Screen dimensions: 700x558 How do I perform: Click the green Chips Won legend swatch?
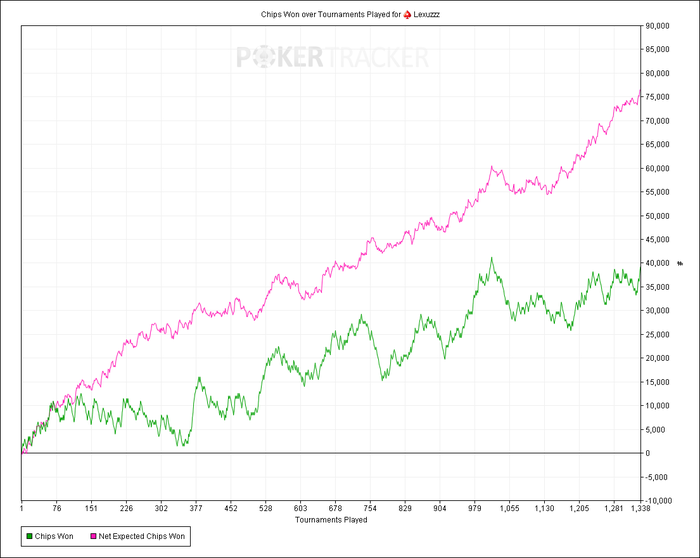pos(29,536)
